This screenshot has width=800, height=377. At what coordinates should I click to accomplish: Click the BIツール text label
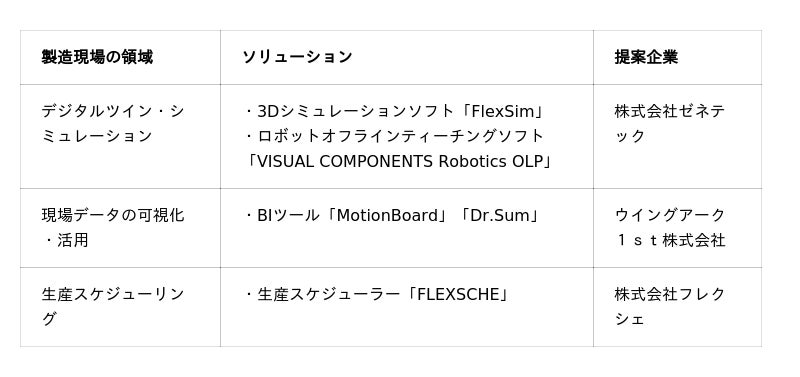click(288, 215)
